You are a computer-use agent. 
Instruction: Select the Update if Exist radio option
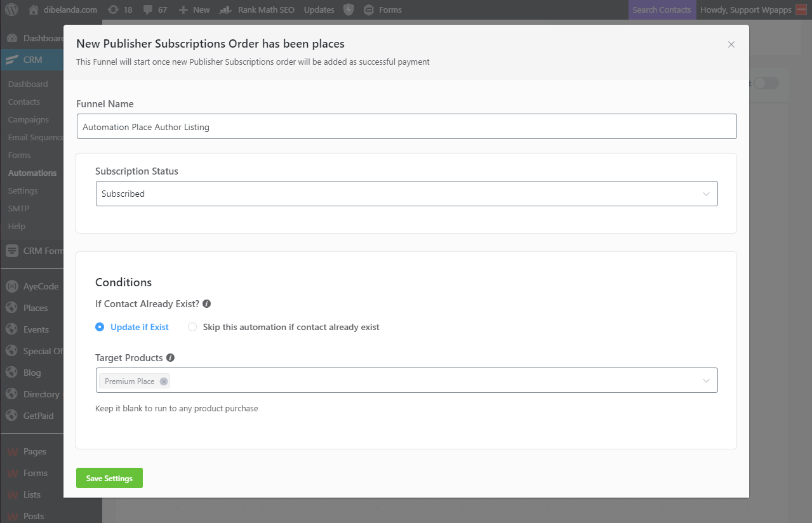pos(132,327)
